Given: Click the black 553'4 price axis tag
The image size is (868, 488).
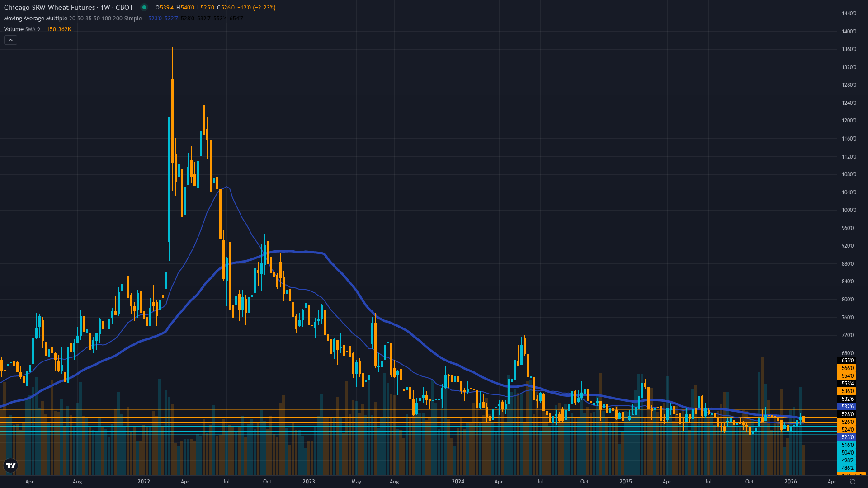Looking at the screenshot, I should [x=847, y=384].
